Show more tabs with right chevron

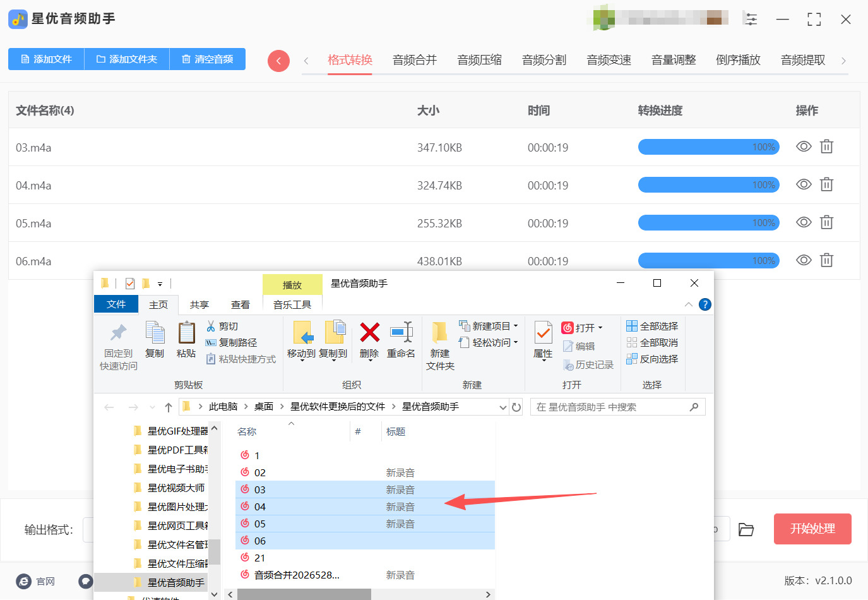843,61
